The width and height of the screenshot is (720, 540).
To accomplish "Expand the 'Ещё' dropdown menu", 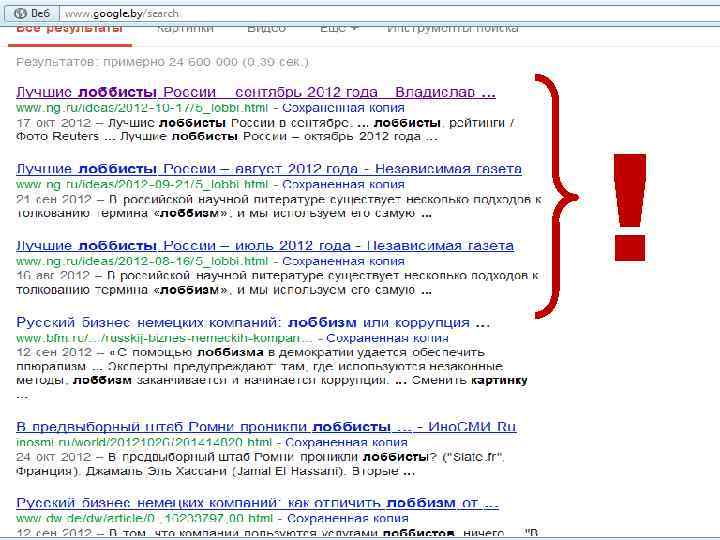I will [x=339, y=28].
